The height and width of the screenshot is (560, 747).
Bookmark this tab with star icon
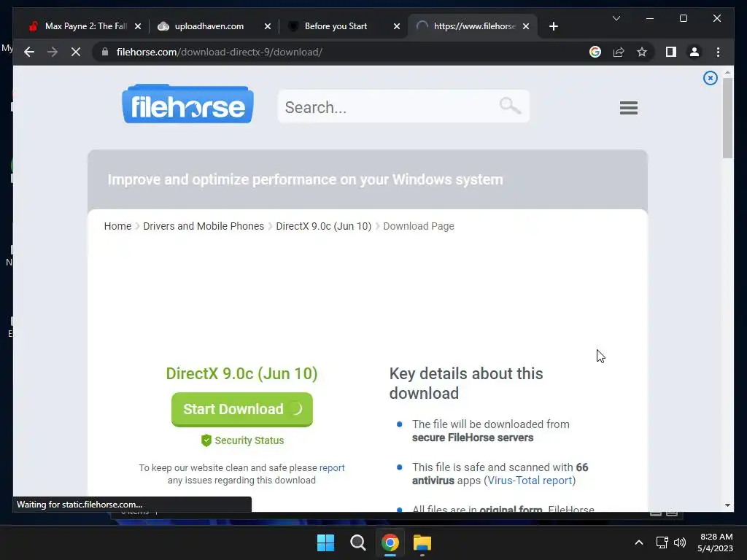[x=642, y=52]
